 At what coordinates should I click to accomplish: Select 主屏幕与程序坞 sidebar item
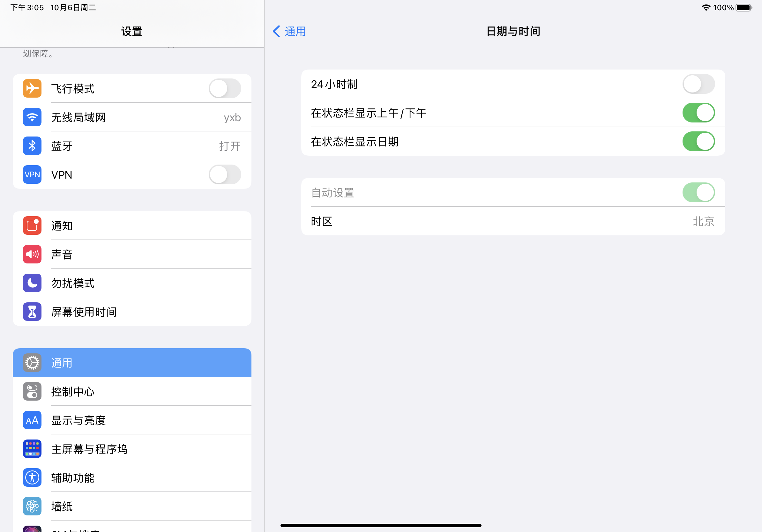[x=90, y=449]
